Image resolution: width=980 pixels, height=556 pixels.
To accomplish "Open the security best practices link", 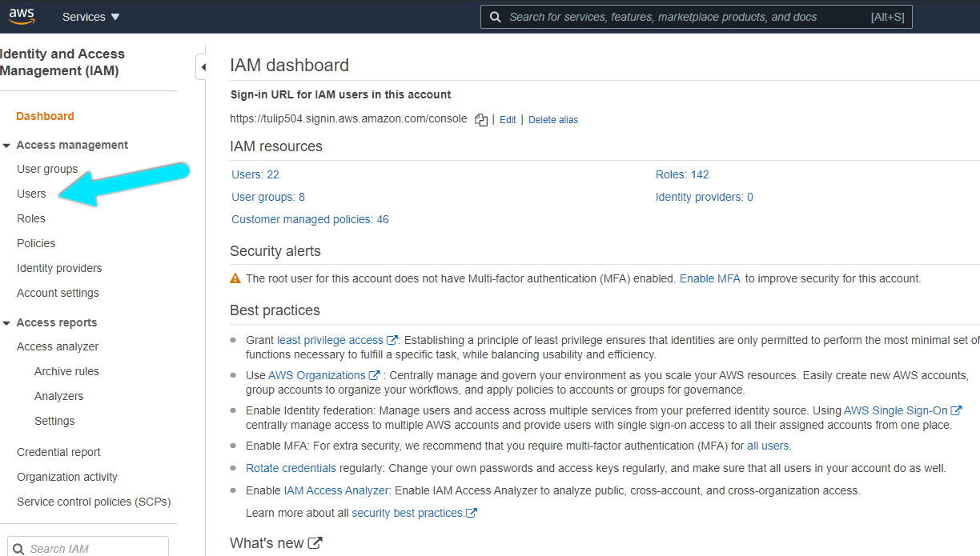I will pyautogui.click(x=408, y=512).
